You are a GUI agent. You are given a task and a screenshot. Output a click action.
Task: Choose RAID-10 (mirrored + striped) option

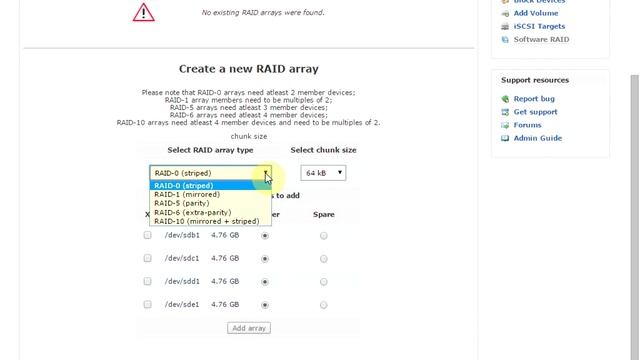210,221
